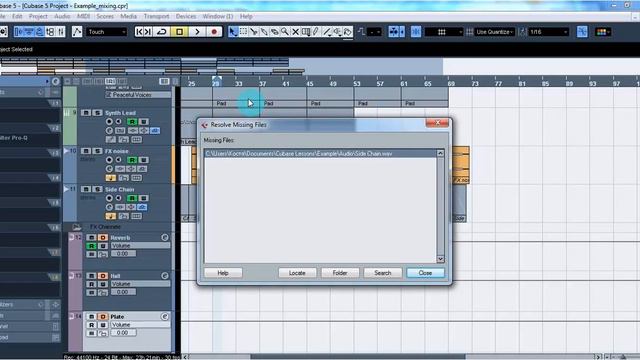Select the Erase tool
The width and height of the screenshot is (640, 360).
(x=274, y=32)
